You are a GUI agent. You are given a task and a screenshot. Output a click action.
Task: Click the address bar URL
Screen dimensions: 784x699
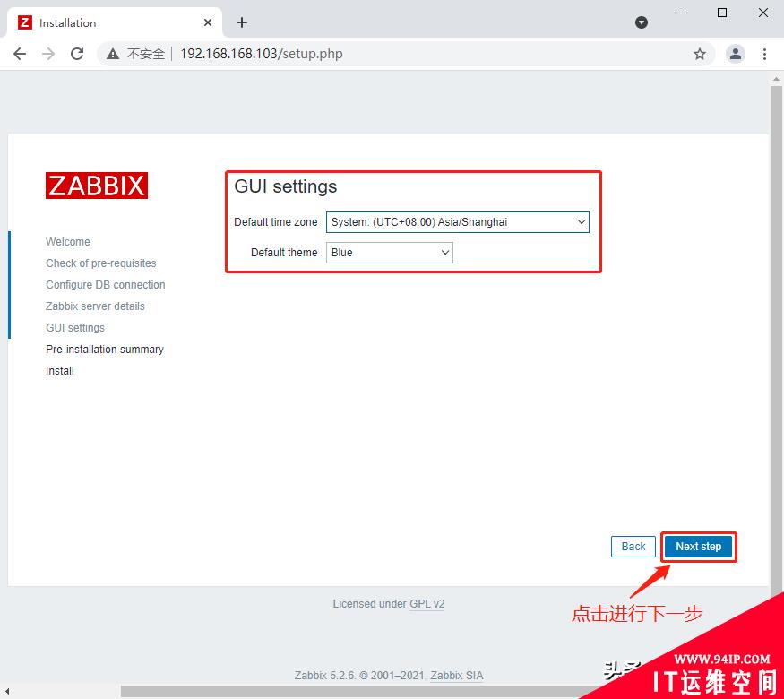(x=261, y=54)
